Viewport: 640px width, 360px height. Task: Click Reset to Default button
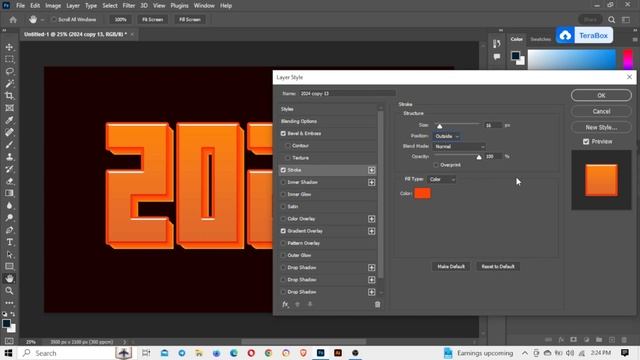(498, 267)
